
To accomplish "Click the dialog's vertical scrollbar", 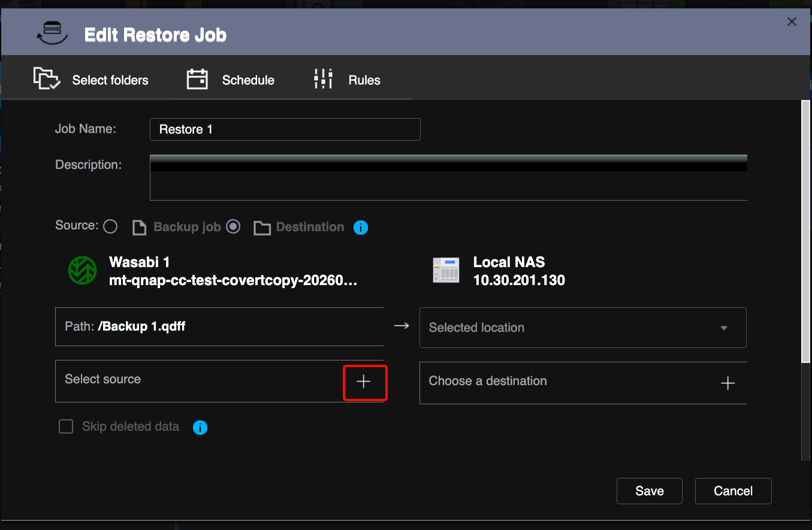I will tap(805, 231).
